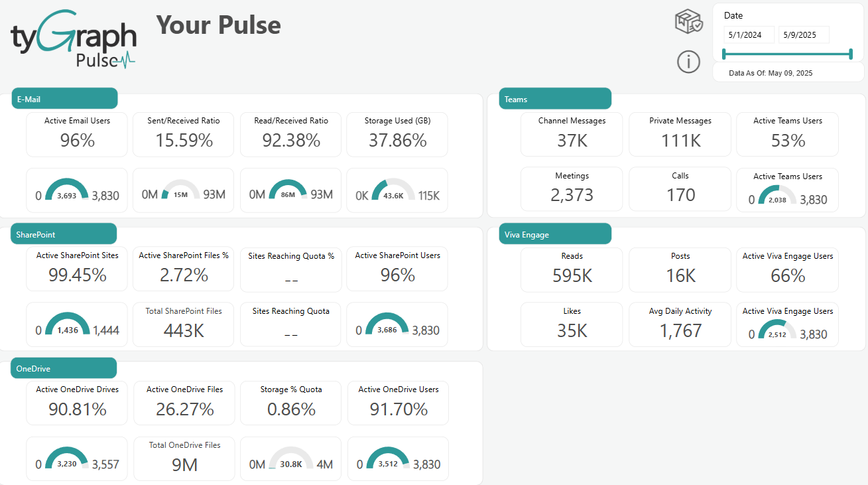Open the date range start field showing 5/1/2024
This screenshot has width=868, height=485.
(x=749, y=34)
